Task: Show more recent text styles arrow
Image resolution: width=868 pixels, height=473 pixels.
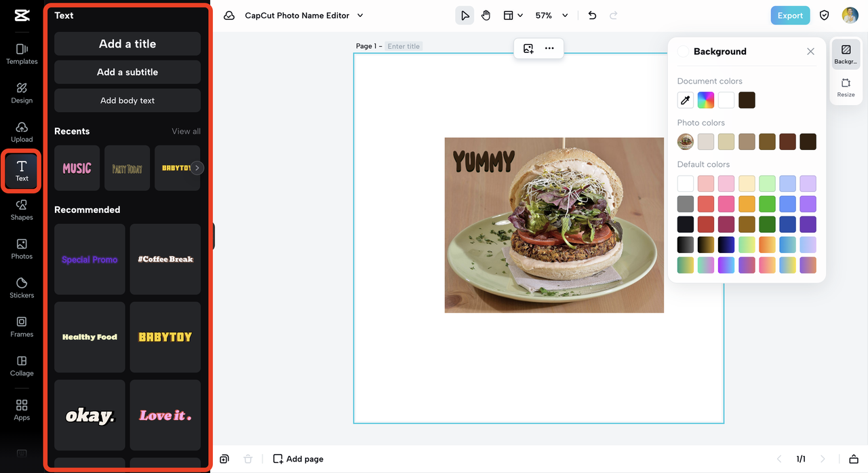Action: pyautogui.click(x=197, y=168)
